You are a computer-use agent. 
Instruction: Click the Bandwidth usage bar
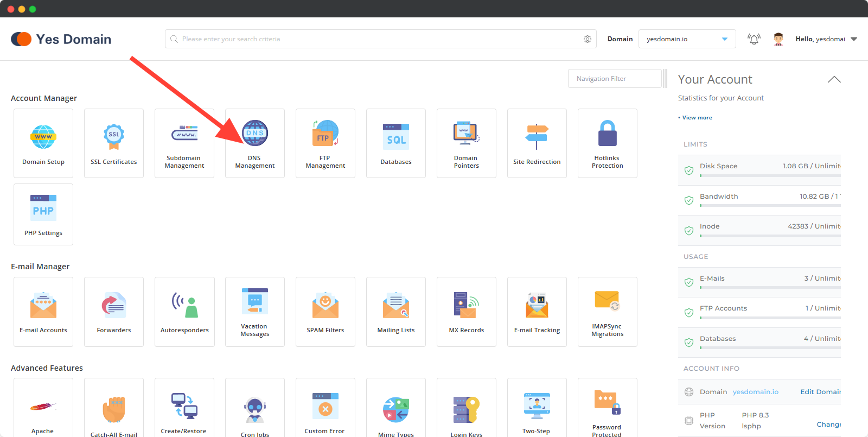(x=770, y=206)
